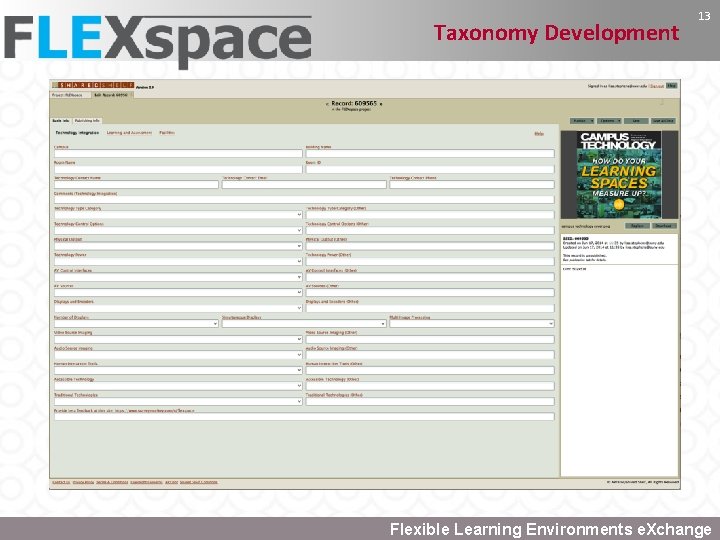Click Accessible Technology (Other) field
720x540 pixels.
click(x=430, y=386)
